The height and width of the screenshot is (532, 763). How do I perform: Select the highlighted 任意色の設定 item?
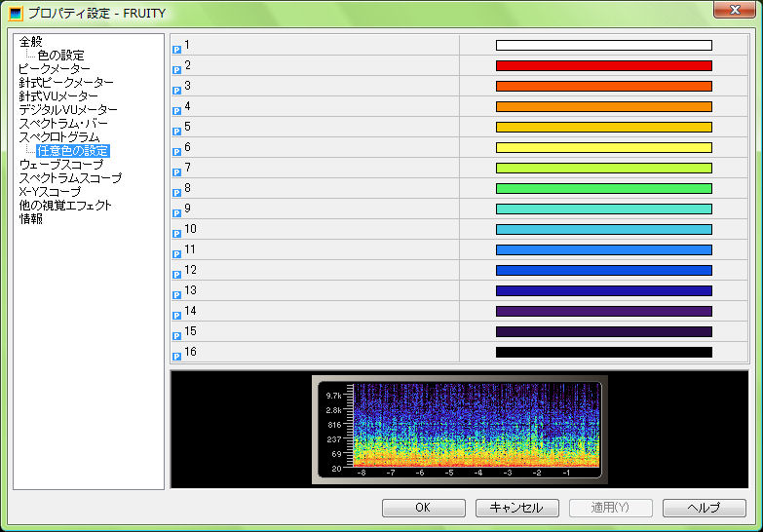72,150
